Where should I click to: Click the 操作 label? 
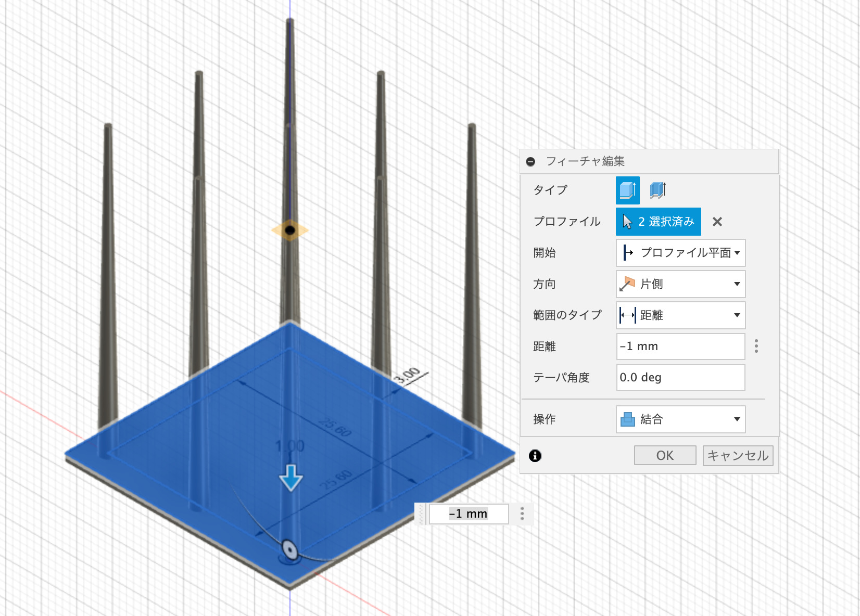[x=545, y=419]
